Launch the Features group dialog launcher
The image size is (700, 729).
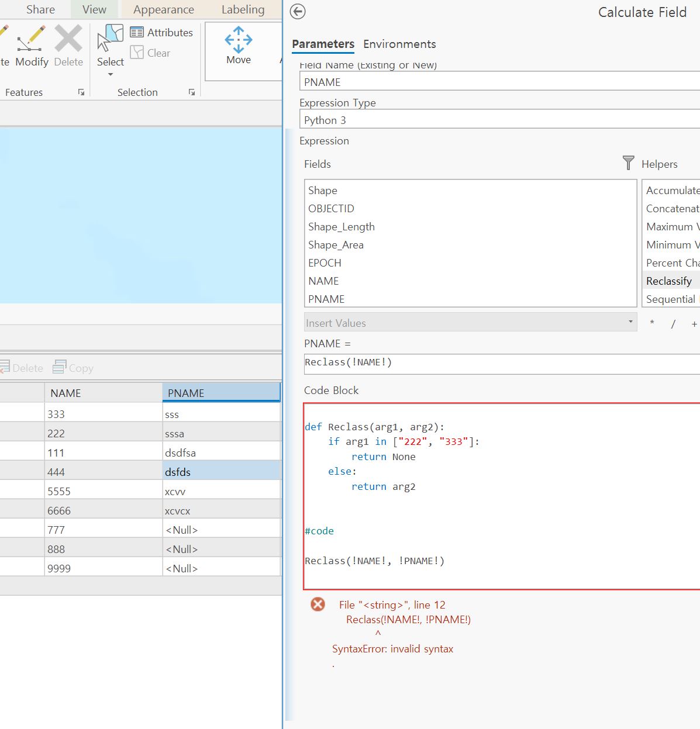tap(81, 92)
